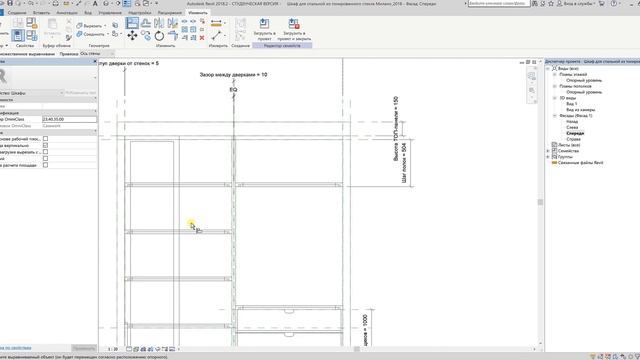This screenshot has height=360, width=640.
Task: Open the Надстройки ribbon tab
Action: pyautogui.click(x=140, y=13)
